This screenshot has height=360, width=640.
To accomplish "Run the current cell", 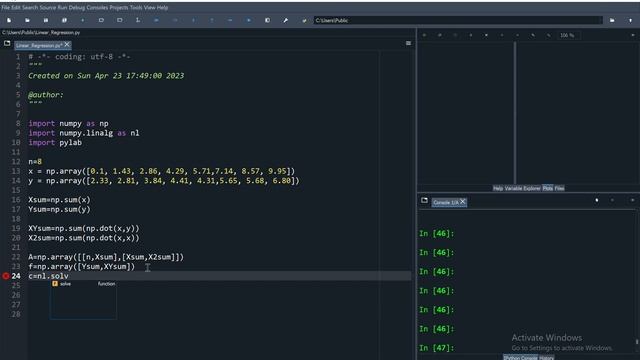I will point(101,20).
